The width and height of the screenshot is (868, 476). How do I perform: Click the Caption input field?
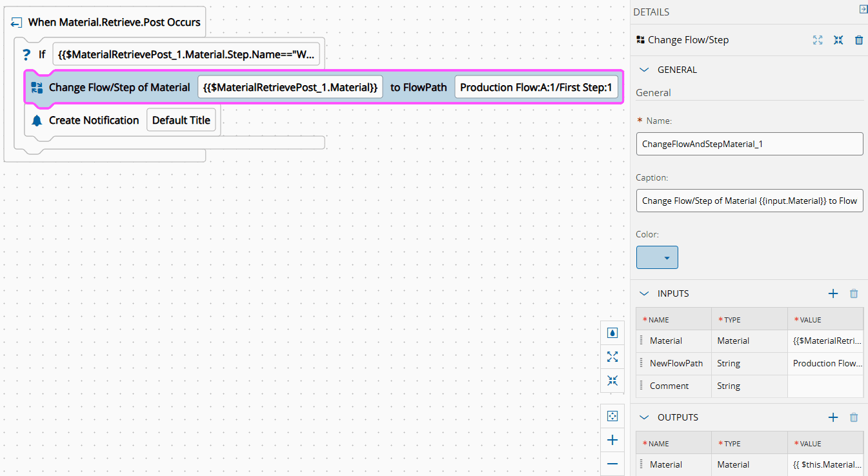click(749, 201)
